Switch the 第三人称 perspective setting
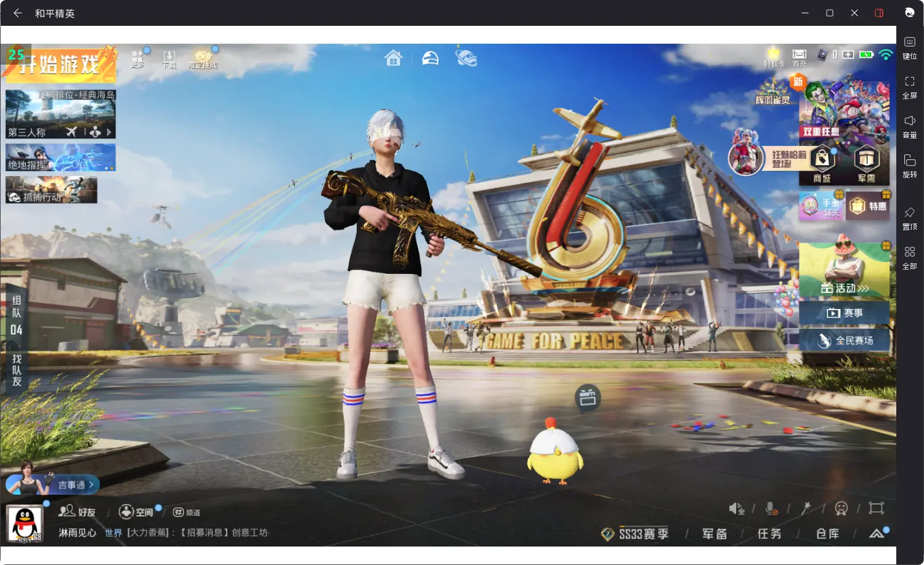 coord(27,132)
